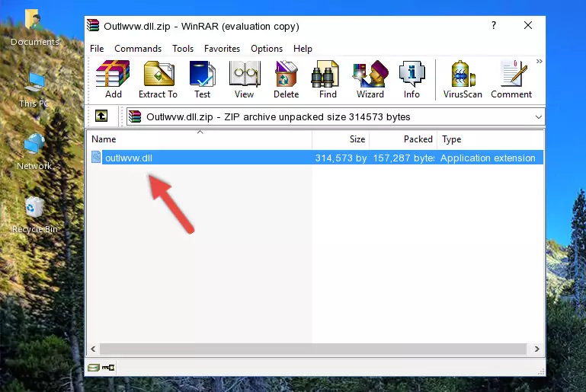This screenshot has height=392, width=586.
Task: Select the Network desktop icon
Action: (x=34, y=151)
